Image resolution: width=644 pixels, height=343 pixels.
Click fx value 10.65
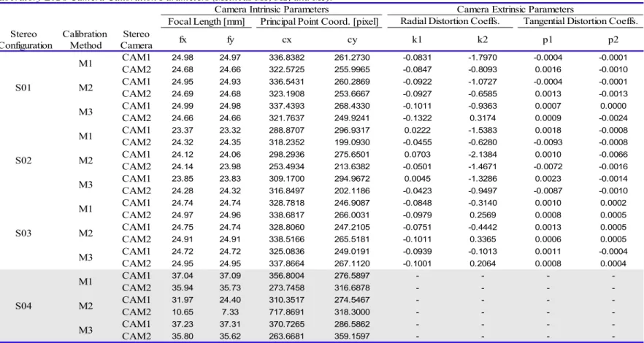(x=183, y=312)
